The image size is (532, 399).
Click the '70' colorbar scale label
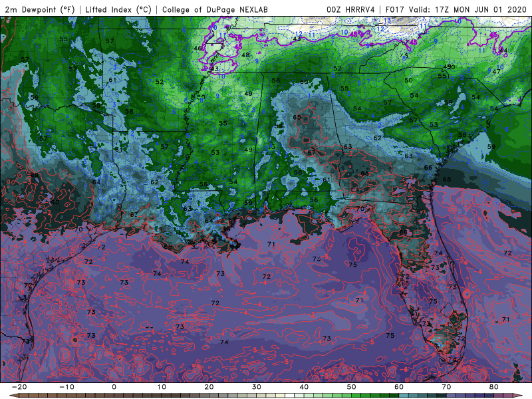446,387
